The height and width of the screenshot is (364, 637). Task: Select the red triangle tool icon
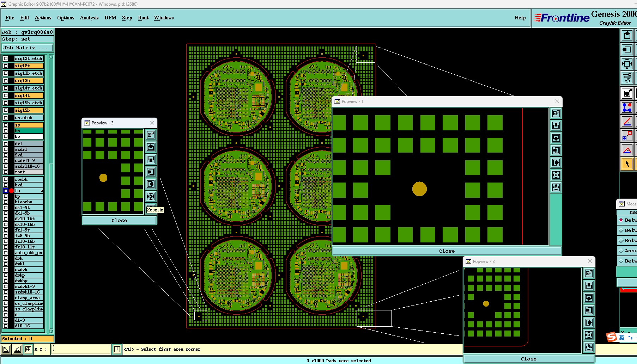pyautogui.click(x=627, y=150)
